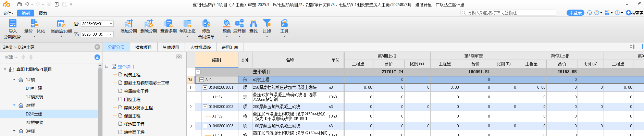Screen dimensions: 644x136
Task: Click the 颜色 paint bucket icon
Action: click(226, 23)
